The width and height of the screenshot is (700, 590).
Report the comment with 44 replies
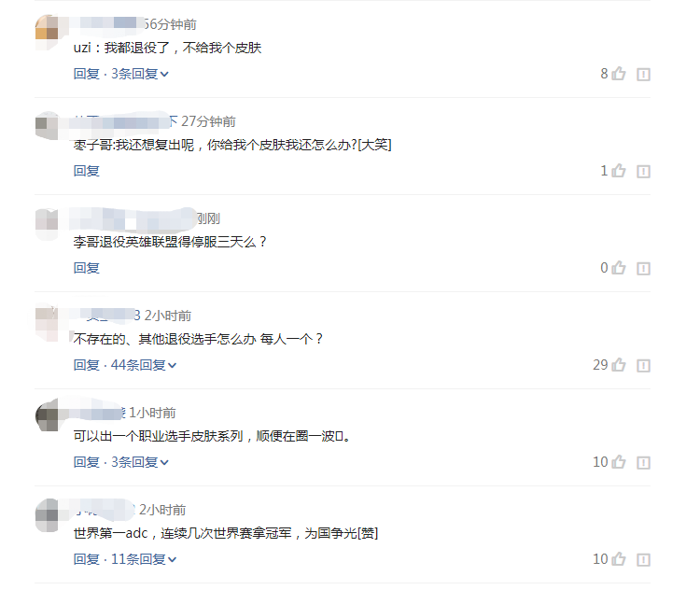click(643, 365)
